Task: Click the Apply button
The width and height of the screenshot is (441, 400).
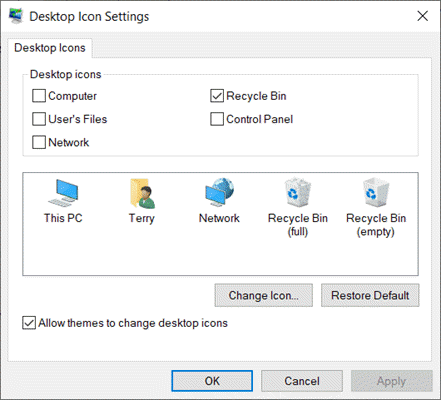Action: pos(391,381)
